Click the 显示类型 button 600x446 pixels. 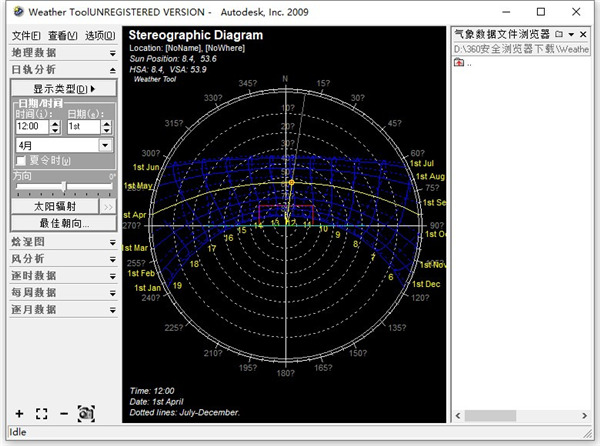[x=65, y=89]
